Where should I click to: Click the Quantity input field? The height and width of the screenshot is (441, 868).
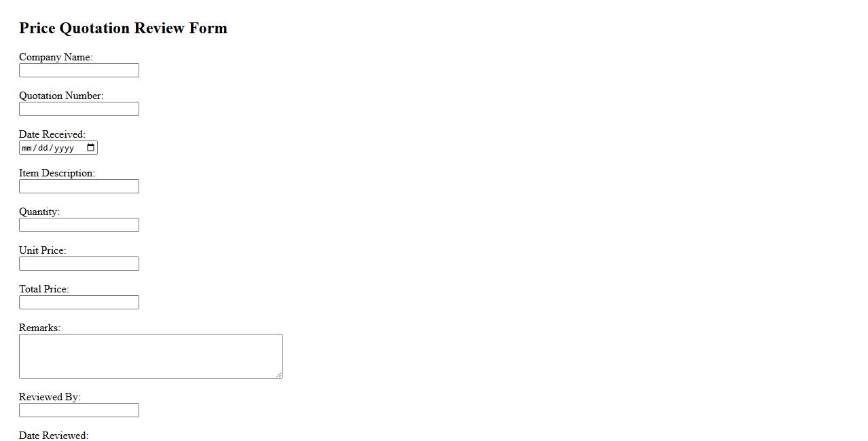[79, 225]
